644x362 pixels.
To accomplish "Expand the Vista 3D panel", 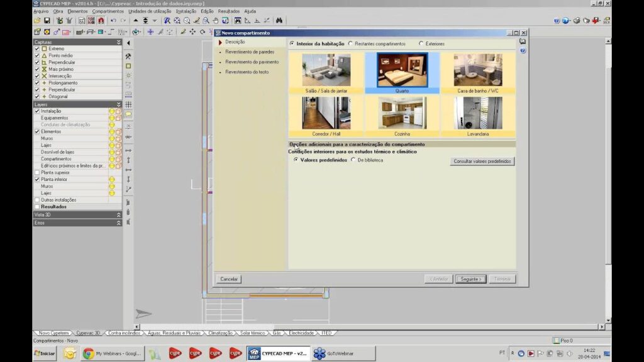I will [x=118, y=214].
